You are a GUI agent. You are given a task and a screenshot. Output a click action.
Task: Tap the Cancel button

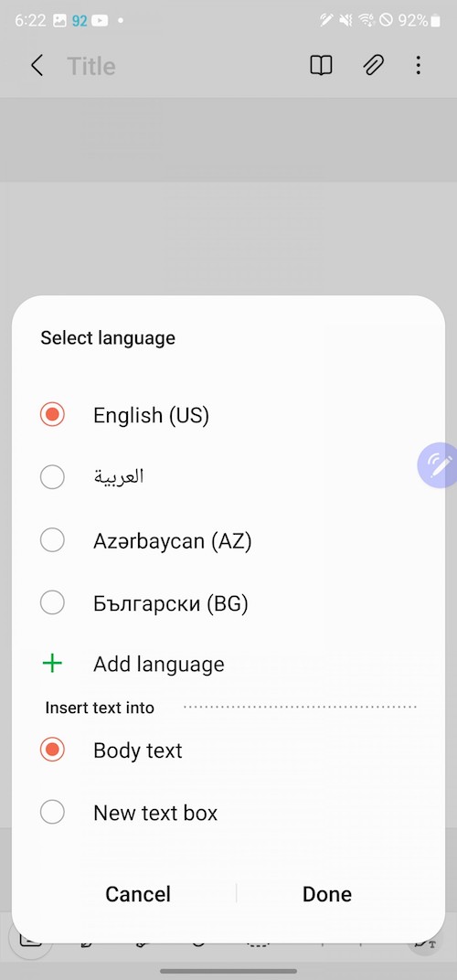[x=137, y=894]
